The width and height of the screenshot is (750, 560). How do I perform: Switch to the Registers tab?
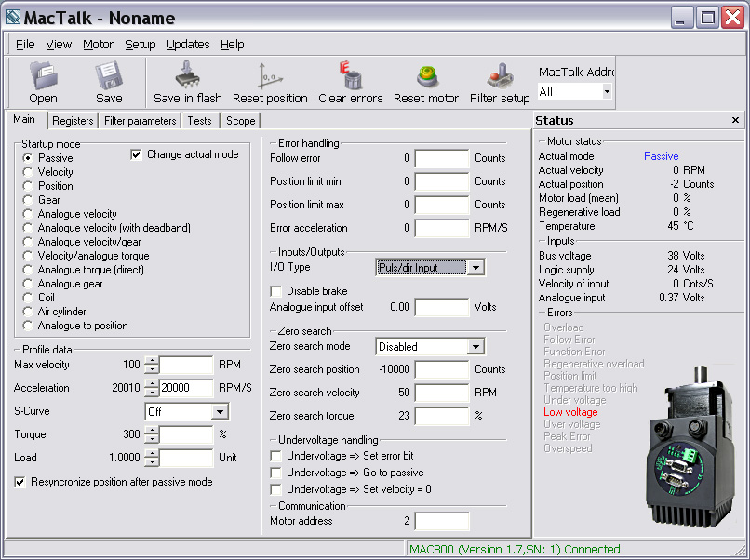pyautogui.click(x=73, y=121)
